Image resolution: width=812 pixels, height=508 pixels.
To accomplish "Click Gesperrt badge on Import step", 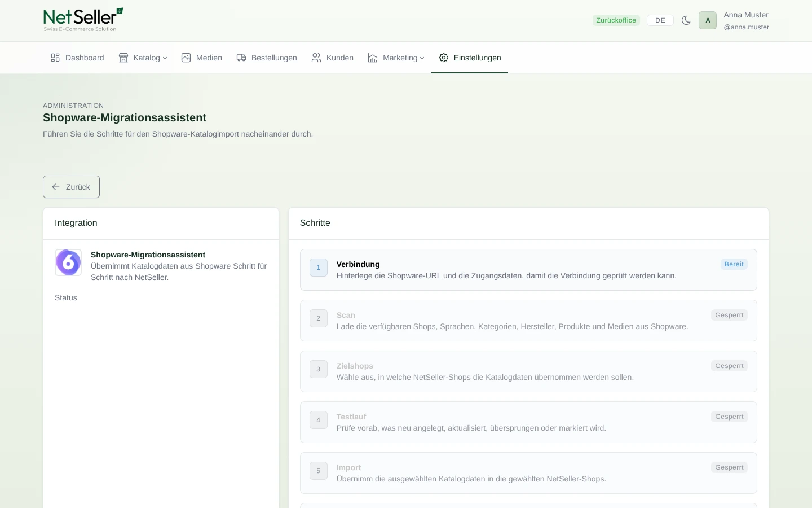I will click(730, 467).
